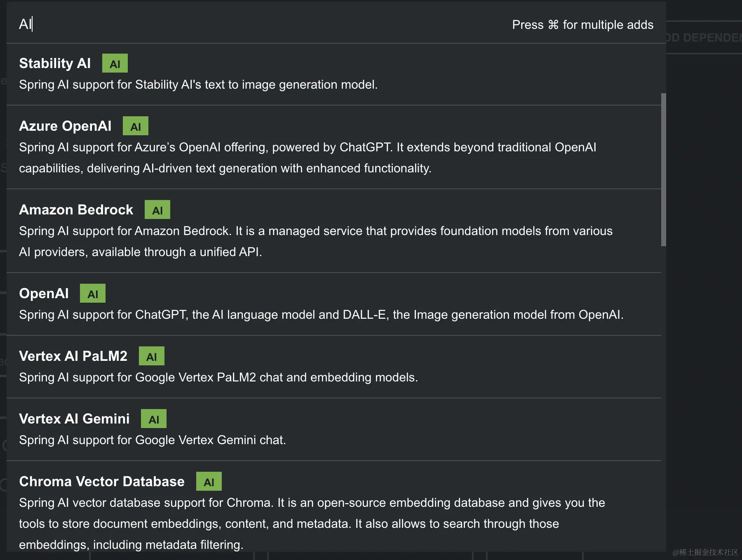Viewport: 742px width, 560px height.
Task: Add the Azure OpenAI dependency
Action: coord(334,147)
